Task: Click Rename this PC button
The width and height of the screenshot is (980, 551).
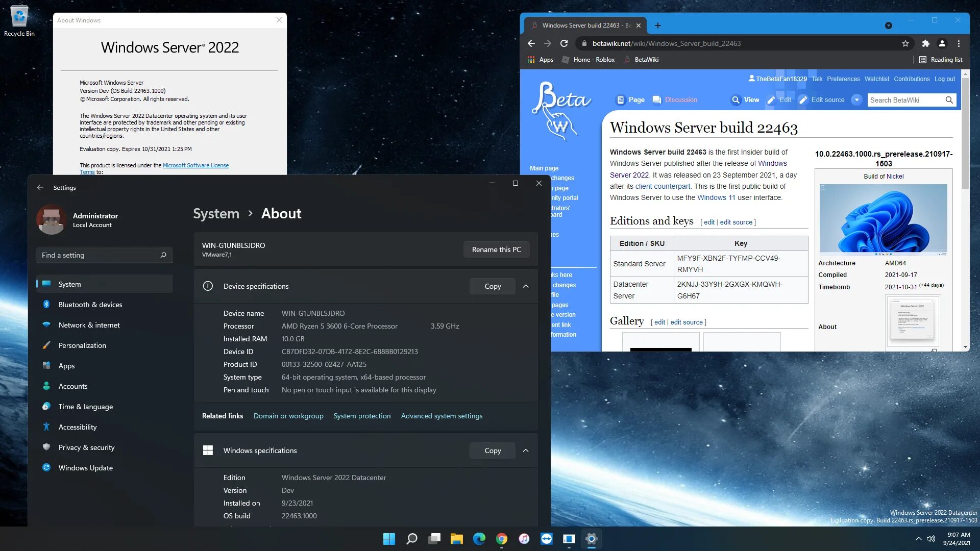Action: point(496,249)
